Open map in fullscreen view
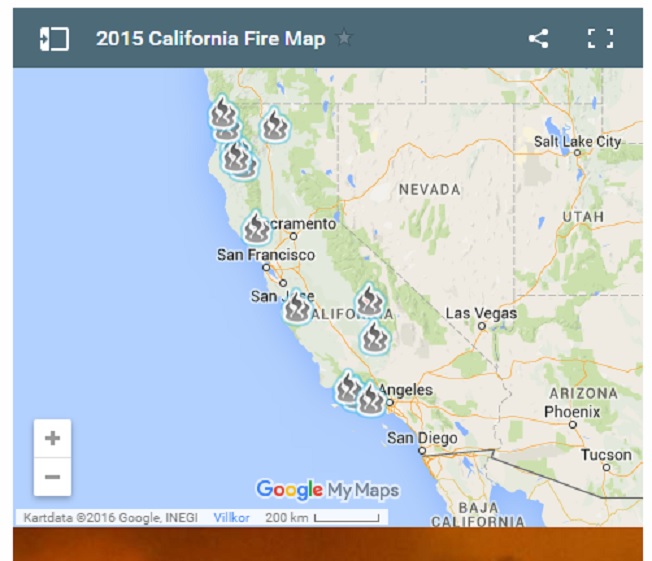Image resolution: width=652 pixels, height=561 pixels. click(x=600, y=39)
